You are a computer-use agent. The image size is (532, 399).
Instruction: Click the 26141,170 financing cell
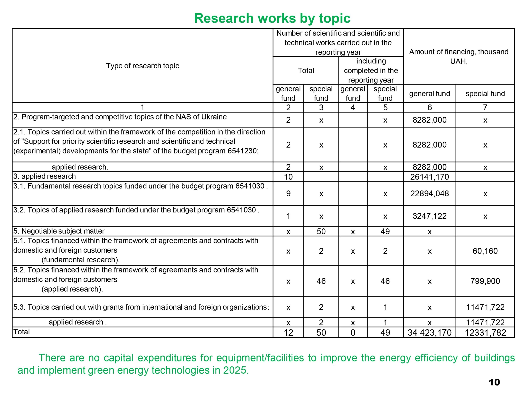coord(429,177)
